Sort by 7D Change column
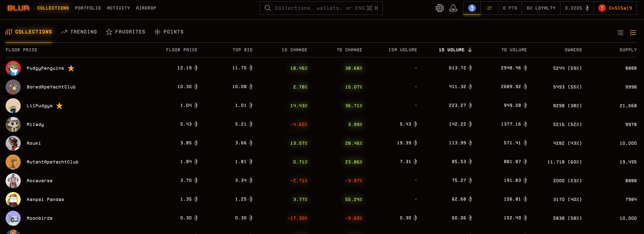644x234 pixels. 349,50
